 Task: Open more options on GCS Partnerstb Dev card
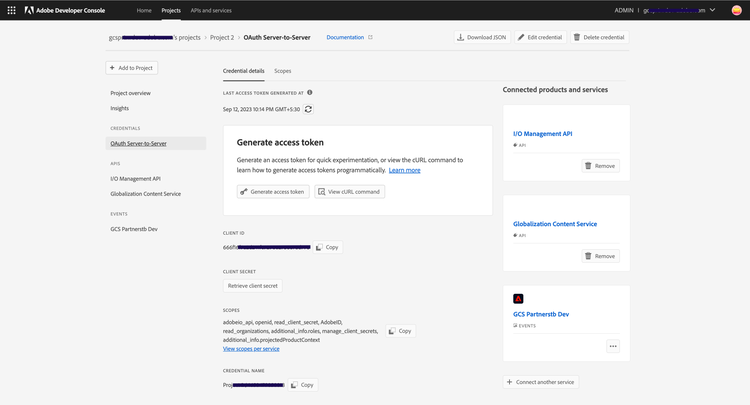[x=613, y=346]
